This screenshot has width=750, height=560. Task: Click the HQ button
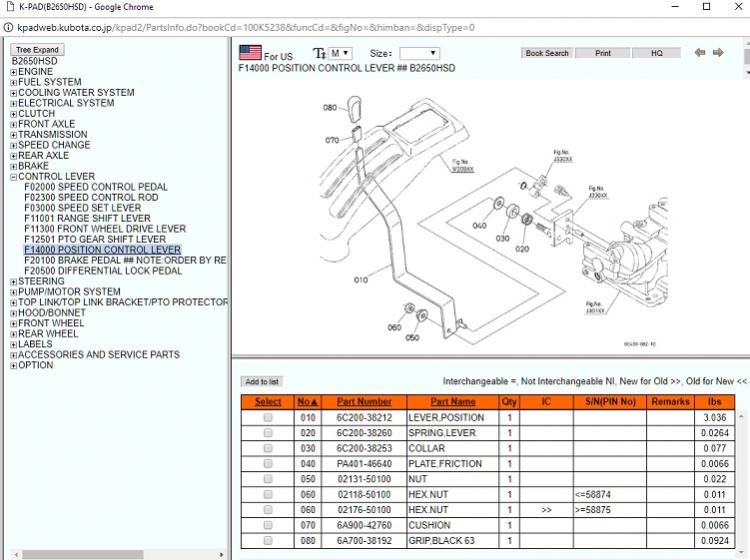click(x=657, y=53)
